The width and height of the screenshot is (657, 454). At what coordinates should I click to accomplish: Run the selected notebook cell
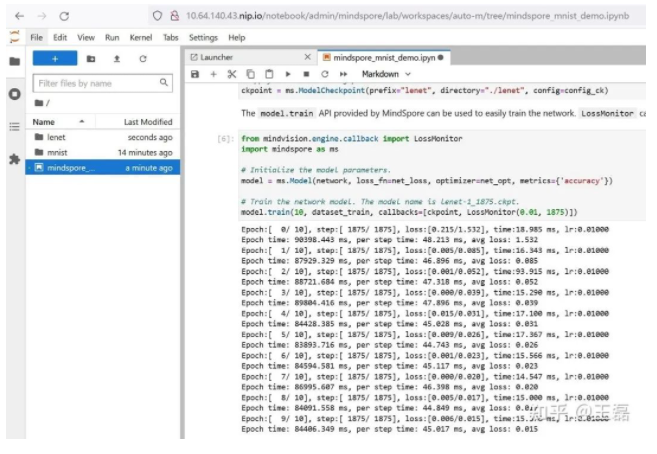[x=288, y=74]
